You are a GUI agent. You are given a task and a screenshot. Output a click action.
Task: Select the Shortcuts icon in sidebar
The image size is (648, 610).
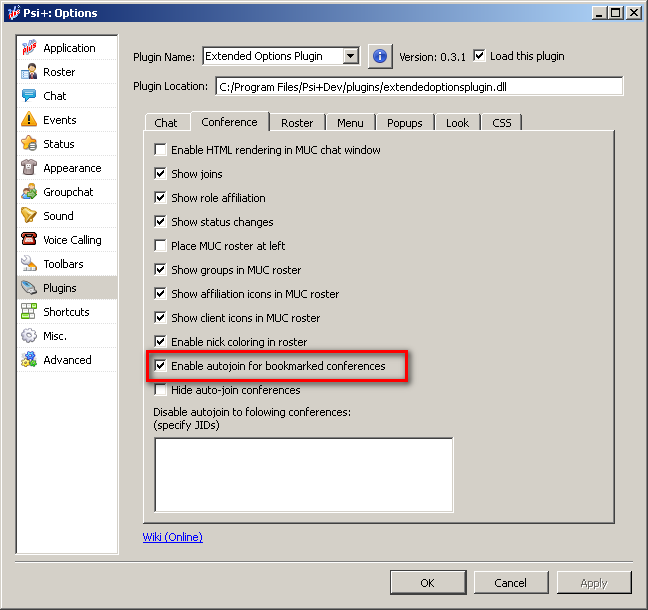tap(29, 312)
